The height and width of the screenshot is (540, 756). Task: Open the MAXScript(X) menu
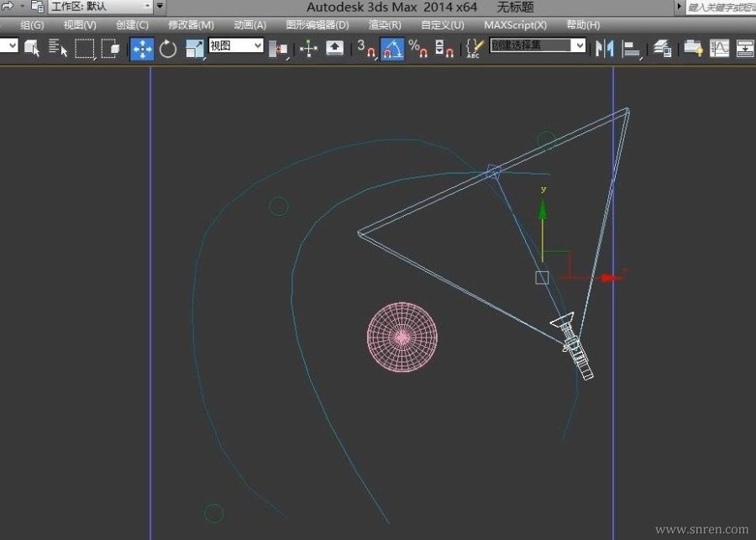point(516,24)
